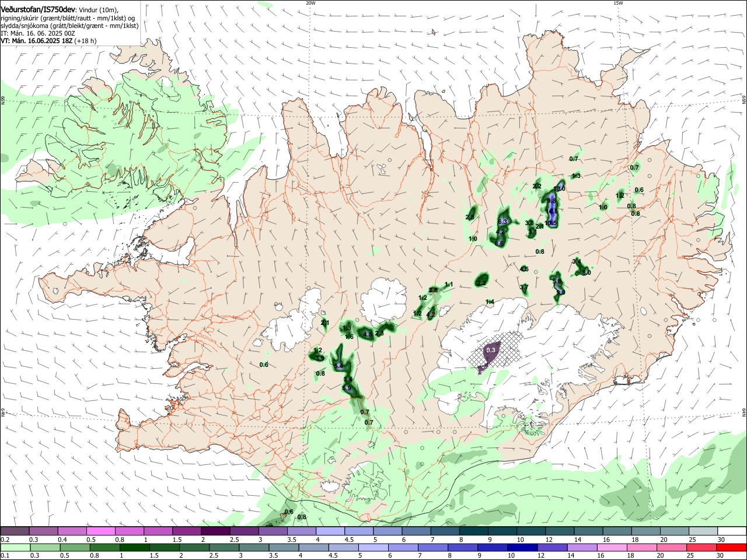Pick the 5.9 value on the map
This screenshot has height=560, width=747.
[346, 388]
